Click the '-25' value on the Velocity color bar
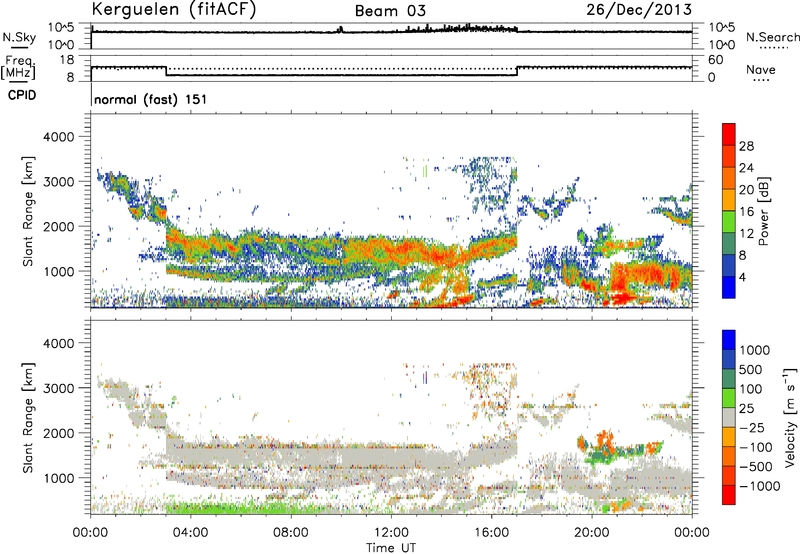This screenshot has width=800, height=554. pos(752,427)
